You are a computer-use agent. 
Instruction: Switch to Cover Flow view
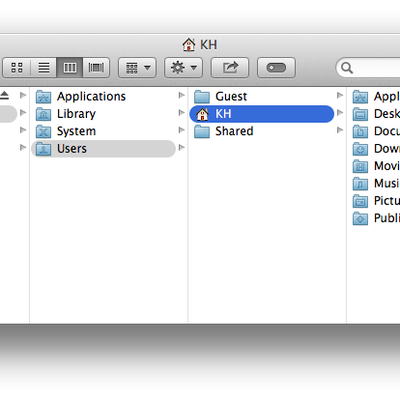point(96,68)
